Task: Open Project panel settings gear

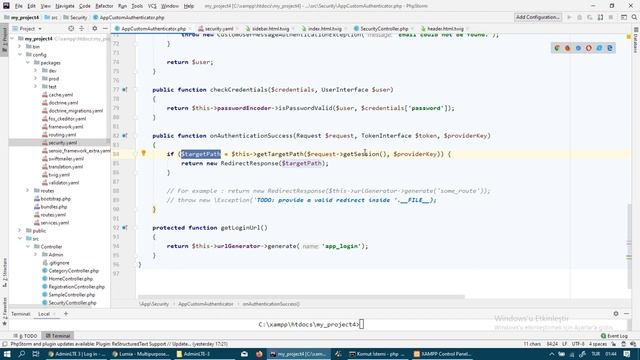Action: (x=95, y=29)
